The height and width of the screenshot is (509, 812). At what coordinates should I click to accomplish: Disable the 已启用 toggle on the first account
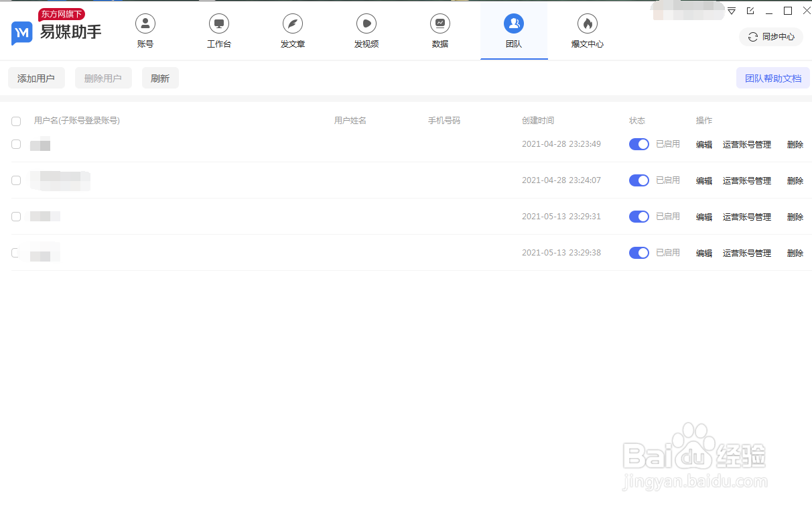[638, 144]
